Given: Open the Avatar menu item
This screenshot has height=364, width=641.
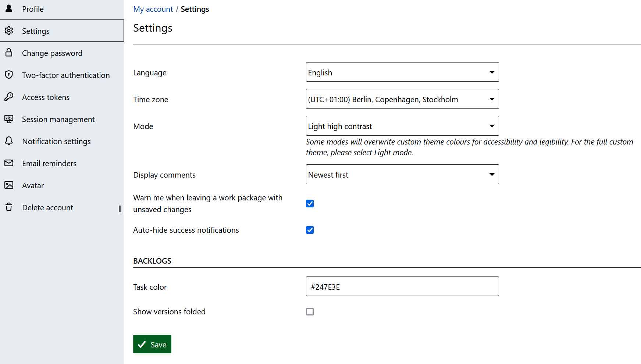Looking at the screenshot, I should pos(33,186).
